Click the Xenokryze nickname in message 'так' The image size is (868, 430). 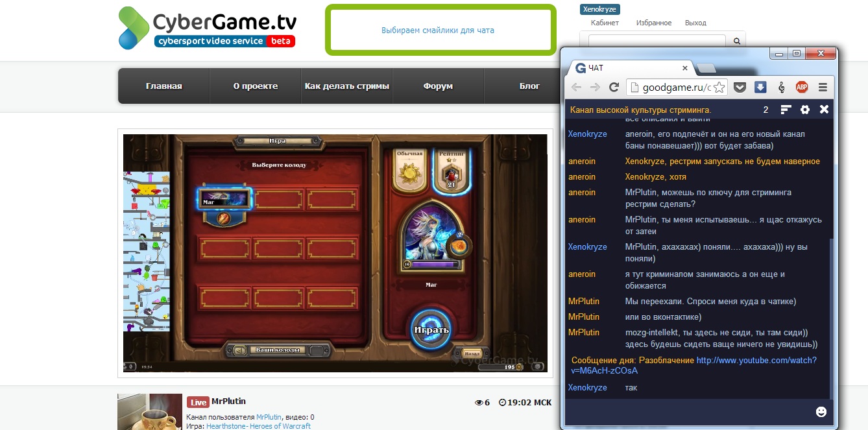587,387
